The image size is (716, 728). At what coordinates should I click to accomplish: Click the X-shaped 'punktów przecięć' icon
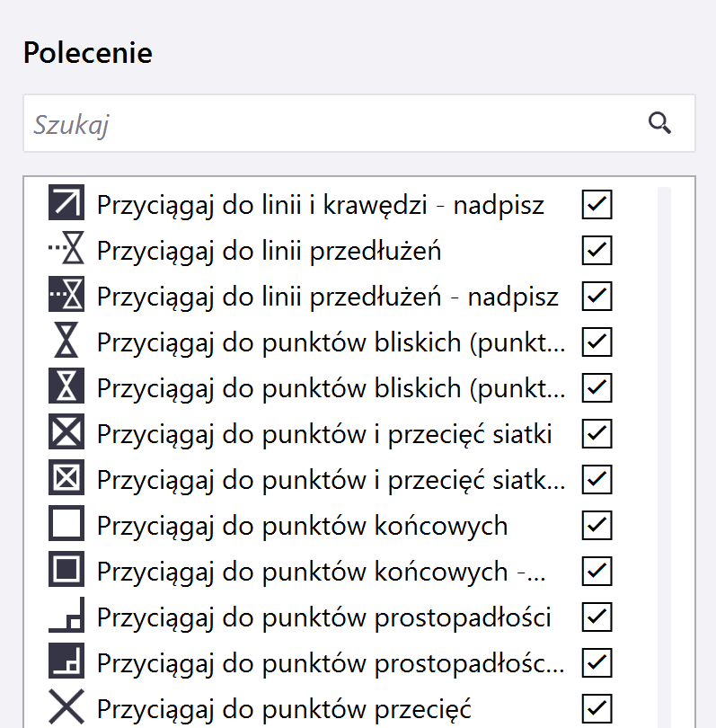point(66,708)
